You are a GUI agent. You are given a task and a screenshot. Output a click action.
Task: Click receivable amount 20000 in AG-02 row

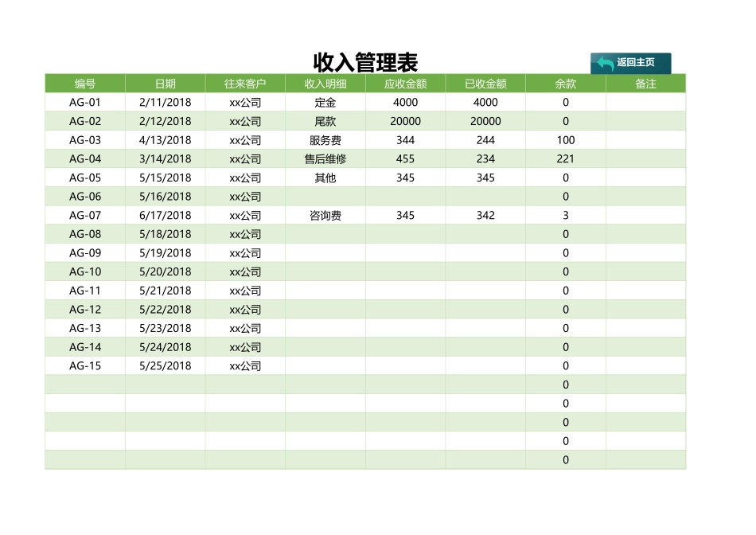tap(406, 121)
